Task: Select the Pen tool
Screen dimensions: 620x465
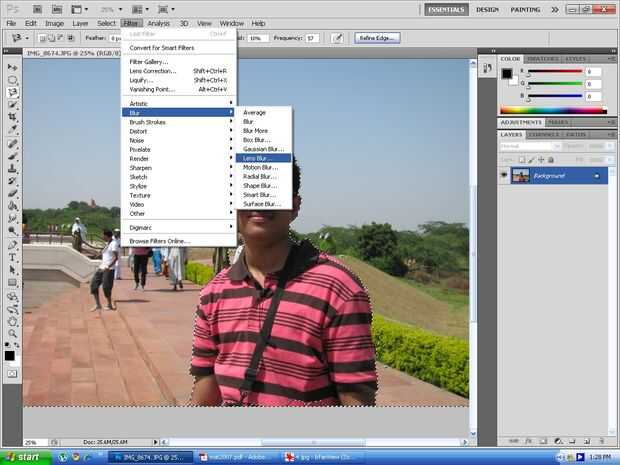Action: (12, 245)
